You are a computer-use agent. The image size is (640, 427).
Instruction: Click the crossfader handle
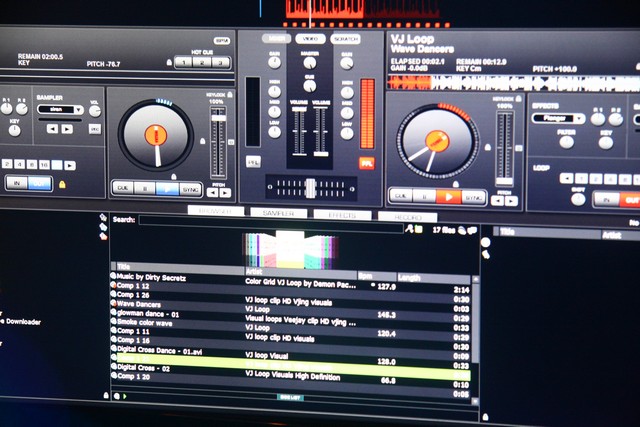pos(310,188)
